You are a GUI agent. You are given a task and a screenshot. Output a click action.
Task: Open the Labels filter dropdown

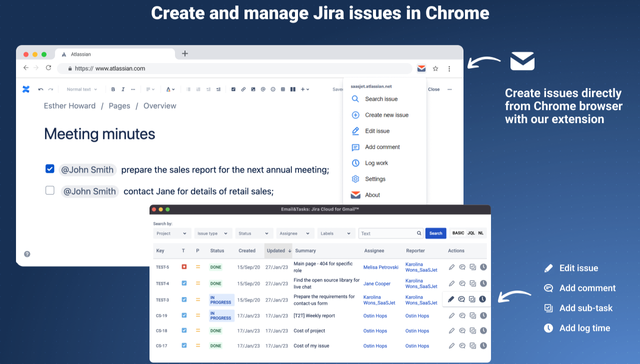point(336,233)
